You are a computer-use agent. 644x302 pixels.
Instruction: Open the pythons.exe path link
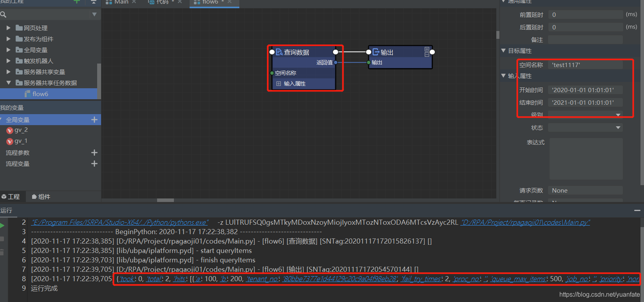coord(120,222)
